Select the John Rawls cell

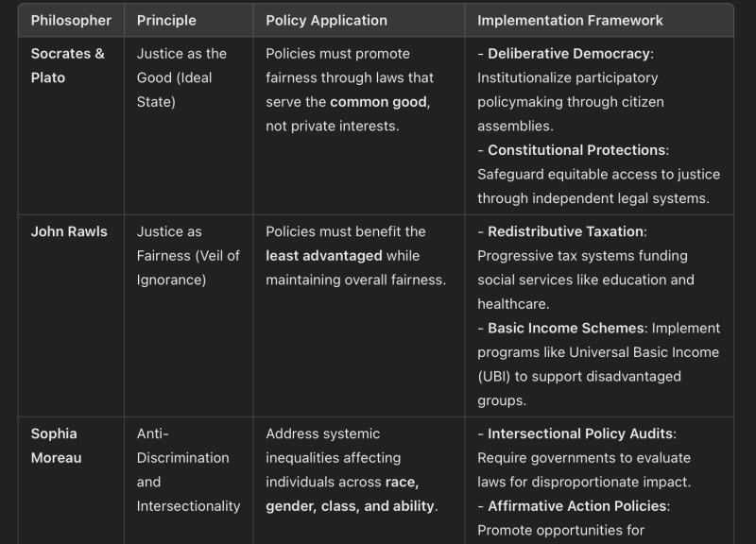[x=69, y=231]
